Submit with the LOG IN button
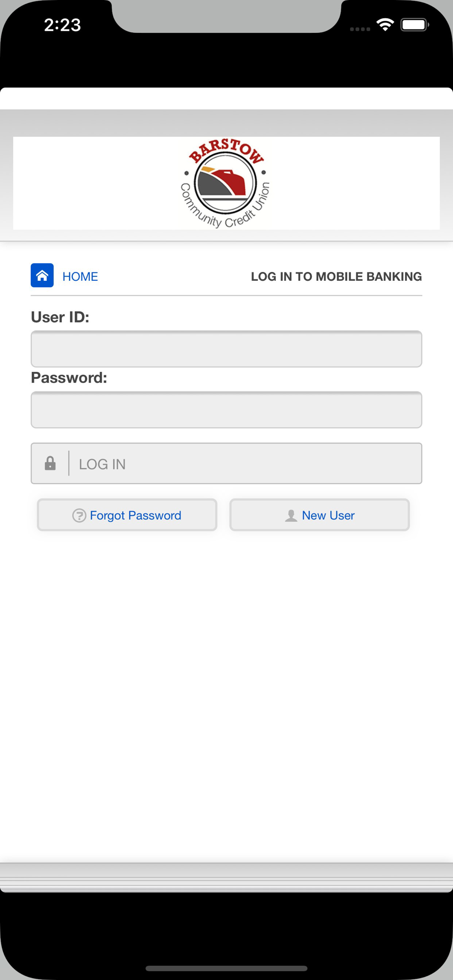Screen dimensions: 453x980 pyautogui.click(x=226, y=464)
